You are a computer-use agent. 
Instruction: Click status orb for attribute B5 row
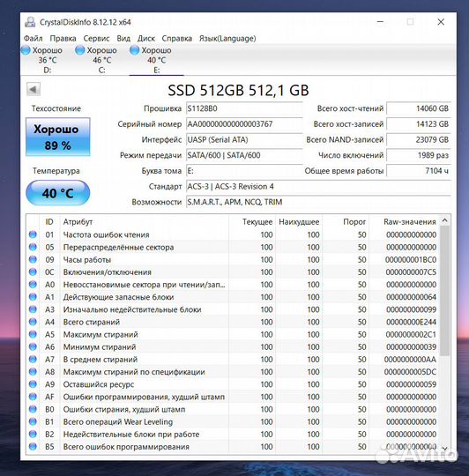click(33, 447)
